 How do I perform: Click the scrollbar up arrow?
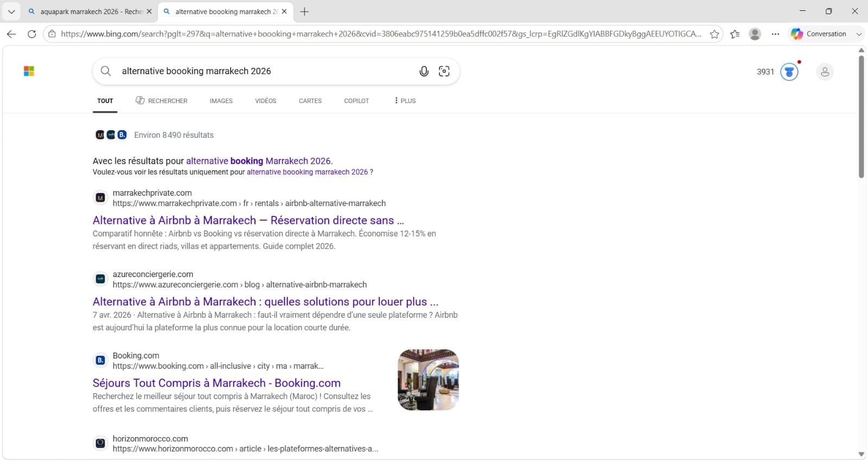pos(861,50)
